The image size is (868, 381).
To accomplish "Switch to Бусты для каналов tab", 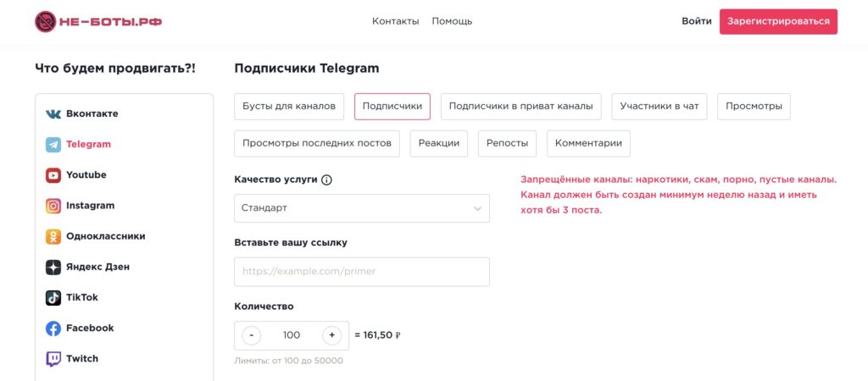I will coord(289,106).
